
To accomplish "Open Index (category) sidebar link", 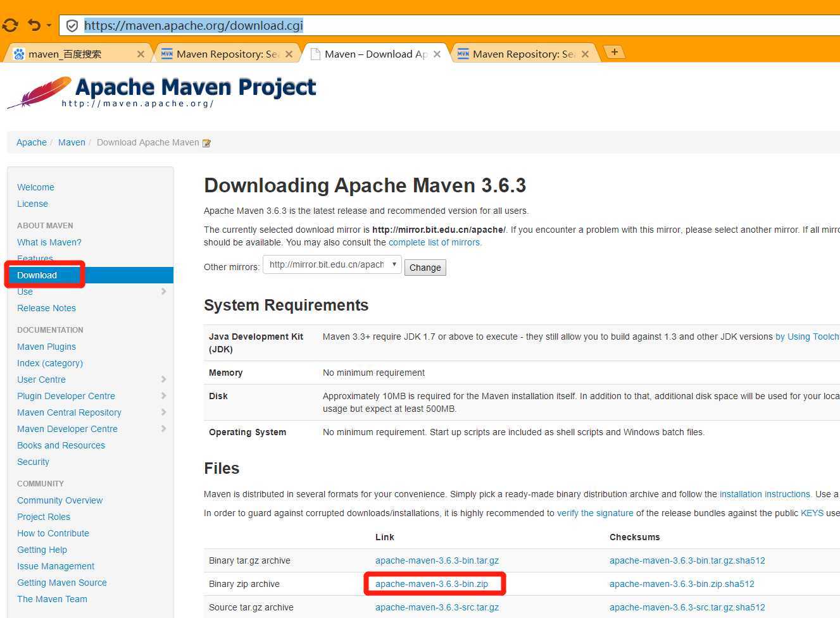I will click(50, 363).
